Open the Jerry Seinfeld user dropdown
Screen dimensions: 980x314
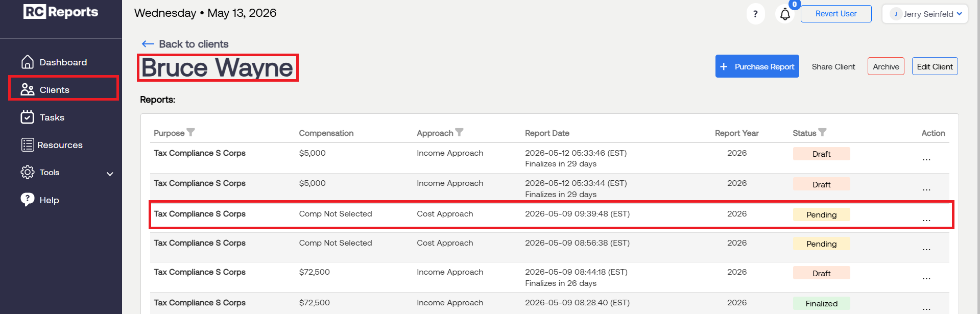point(925,14)
